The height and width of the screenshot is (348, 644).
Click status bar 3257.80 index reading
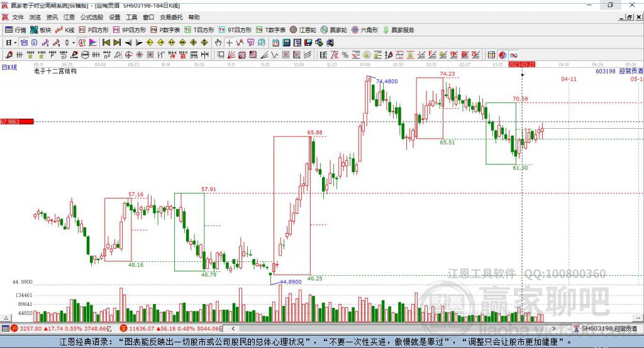click(x=30, y=329)
